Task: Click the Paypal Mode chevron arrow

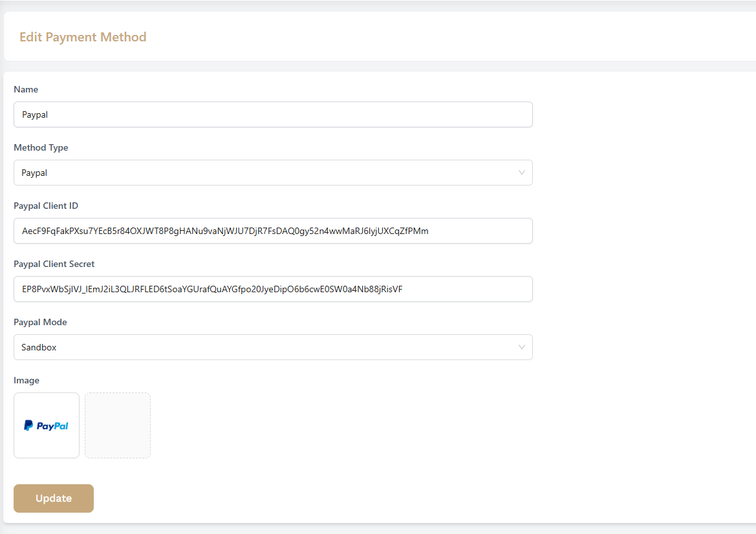Action: [521, 347]
